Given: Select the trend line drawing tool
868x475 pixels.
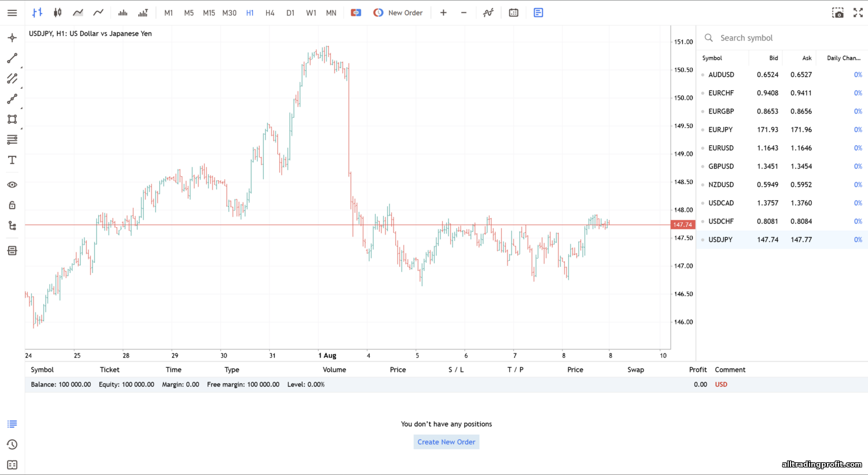Looking at the screenshot, I should click(12, 59).
